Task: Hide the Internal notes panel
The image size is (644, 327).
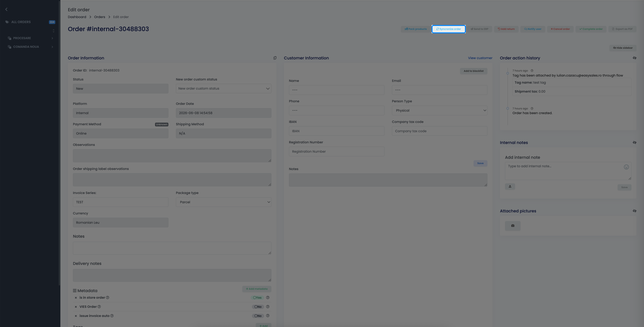Action: point(634,142)
